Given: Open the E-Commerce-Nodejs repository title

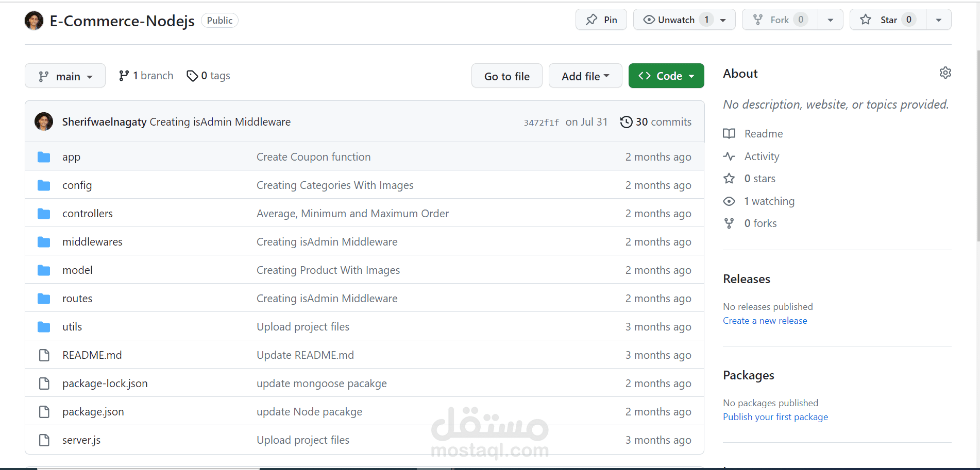Looking at the screenshot, I should [122, 21].
